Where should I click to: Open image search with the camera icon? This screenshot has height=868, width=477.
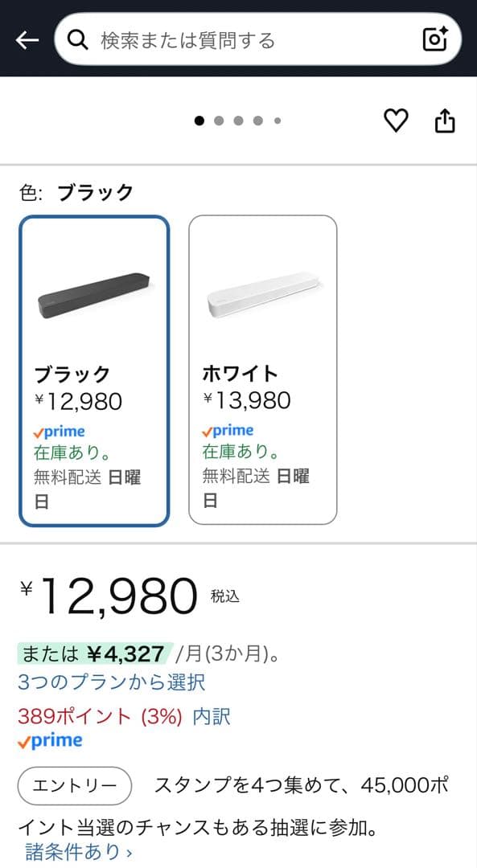[433, 38]
